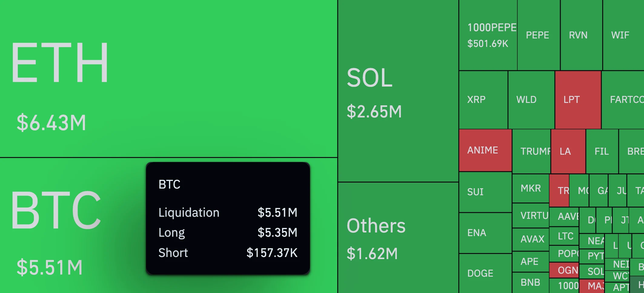644x293 pixels.
Task: Click the DOGE tile
Action: pyautogui.click(x=485, y=273)
